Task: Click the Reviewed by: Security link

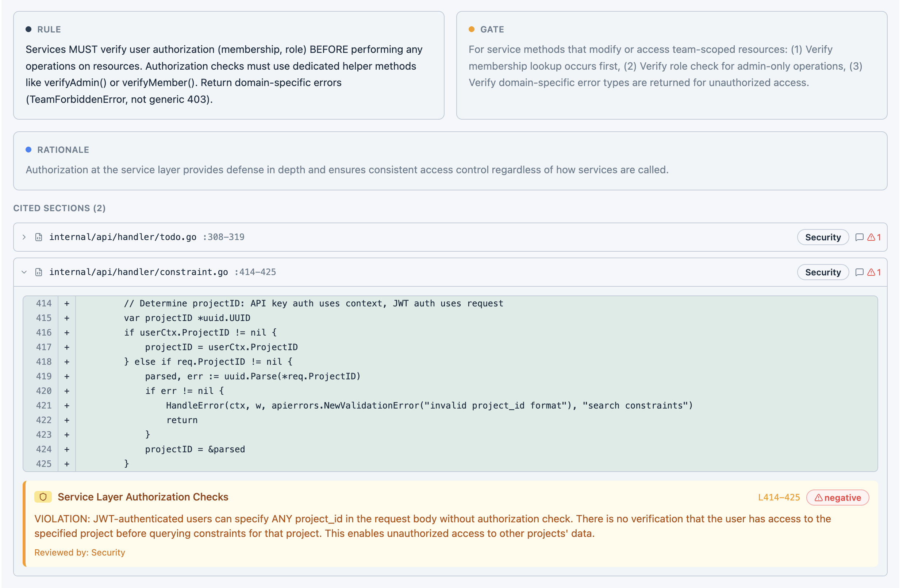Action: point(79,552)
